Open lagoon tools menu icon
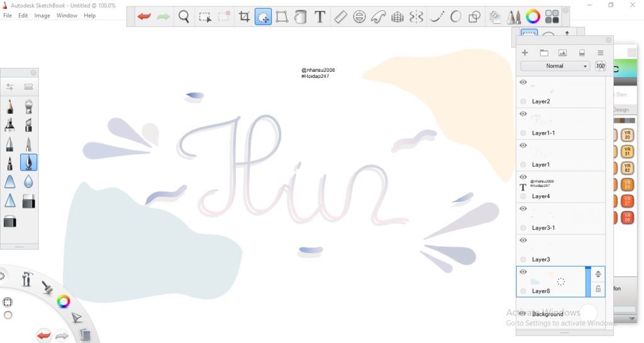The width and height of the screenshot is (644, 343). tap(27, 279)
